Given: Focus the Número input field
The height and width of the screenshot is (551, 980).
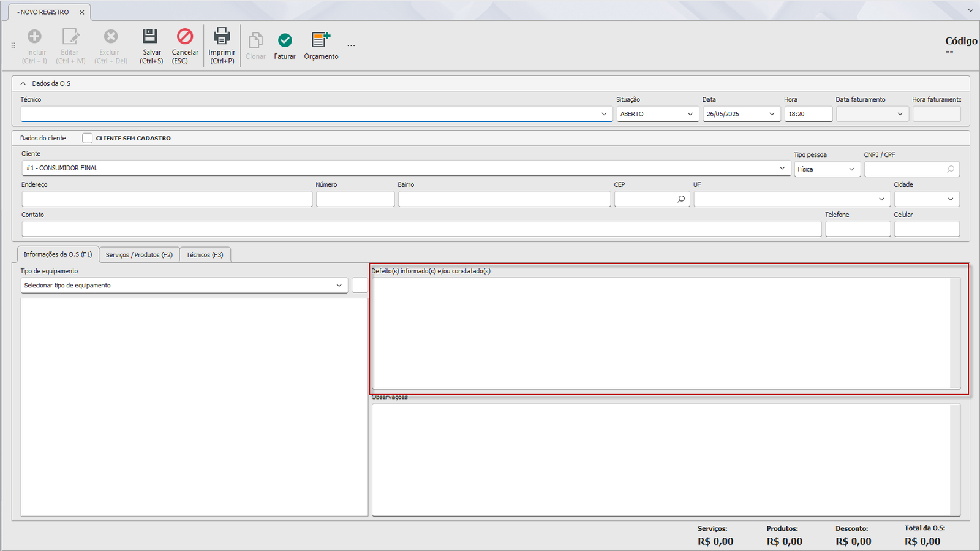Looking at the screenshot, I should click(355, 199).
